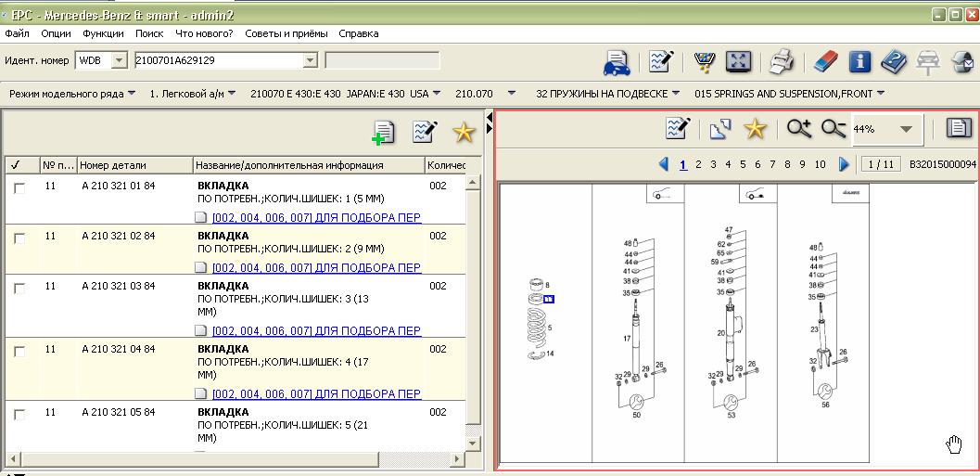980x476 pixels.
Task: Open the footnote link for part A 210 321 03 84
Action: click(316, 330)
